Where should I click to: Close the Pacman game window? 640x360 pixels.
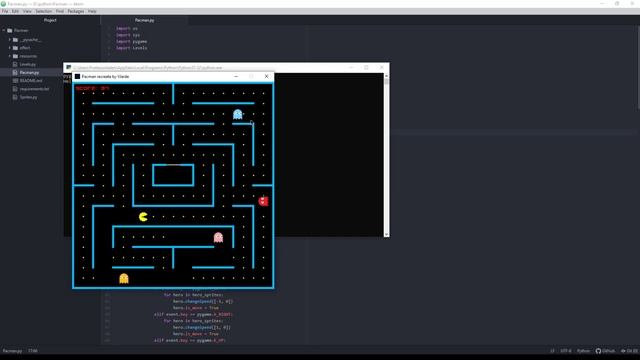(x=267, y=76)
